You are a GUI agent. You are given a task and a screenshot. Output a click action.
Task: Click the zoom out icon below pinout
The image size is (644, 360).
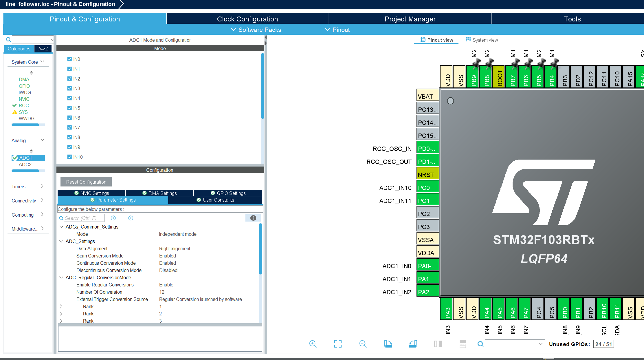363,344
